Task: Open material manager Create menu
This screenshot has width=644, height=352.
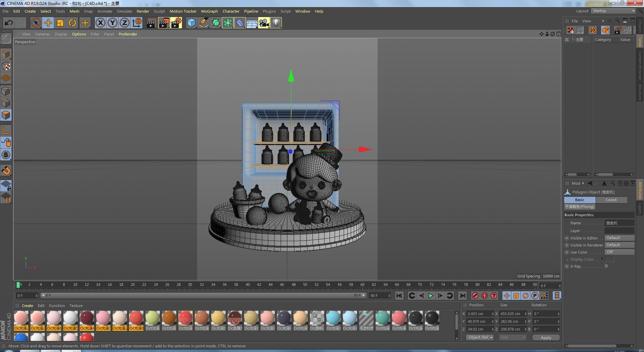Action: click(x=28, y=306)
